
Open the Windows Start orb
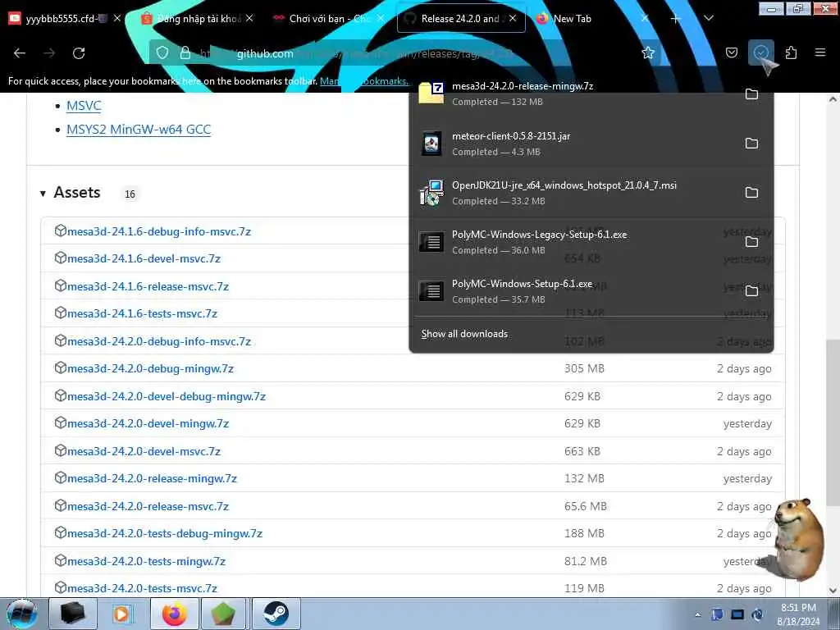pyautogui.click(x=22, y=614)
